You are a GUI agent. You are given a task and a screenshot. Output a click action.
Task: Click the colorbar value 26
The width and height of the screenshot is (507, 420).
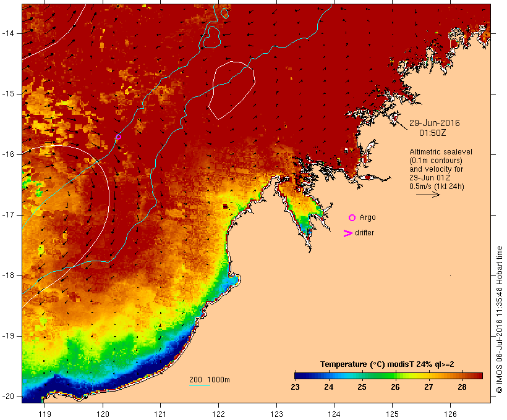point(395,387)
